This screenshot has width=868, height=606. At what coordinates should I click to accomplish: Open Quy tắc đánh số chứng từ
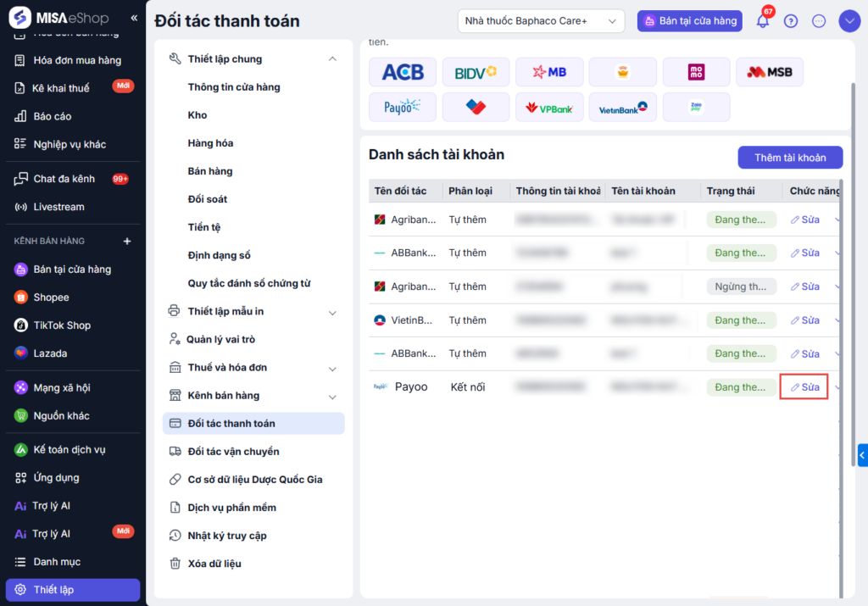(248, 283)
